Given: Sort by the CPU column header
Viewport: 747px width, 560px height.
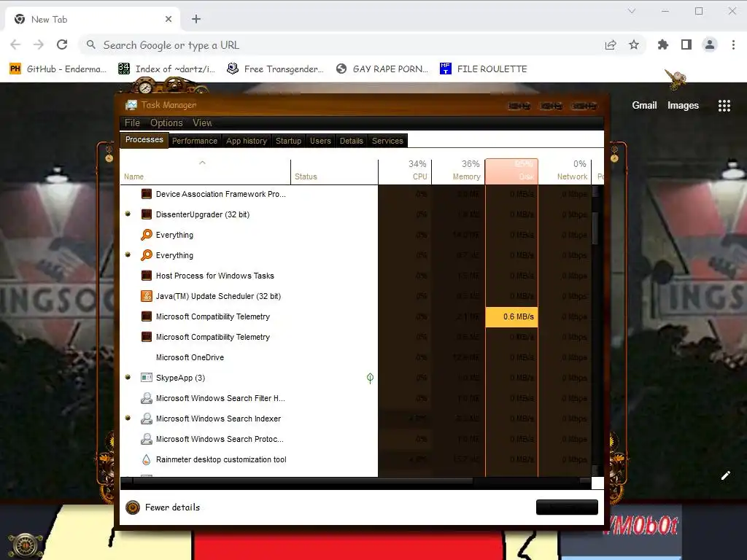Looking at the screenshot, I should (x=405, y=171).
